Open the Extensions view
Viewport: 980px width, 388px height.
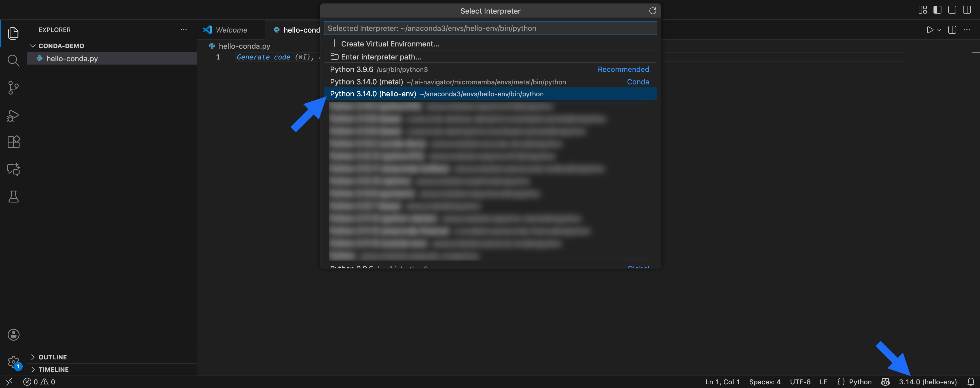(13, 142)
